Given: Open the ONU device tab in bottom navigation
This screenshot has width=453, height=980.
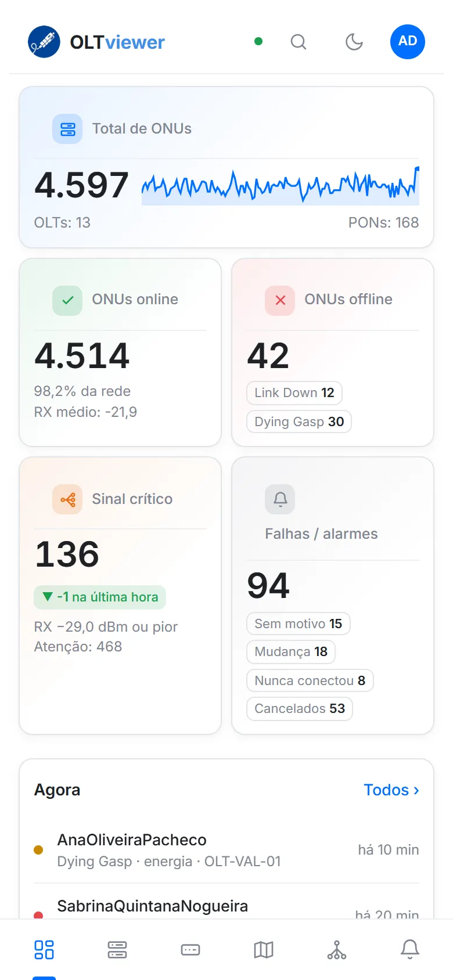Looking at the screenshot, I should (190, 950).
